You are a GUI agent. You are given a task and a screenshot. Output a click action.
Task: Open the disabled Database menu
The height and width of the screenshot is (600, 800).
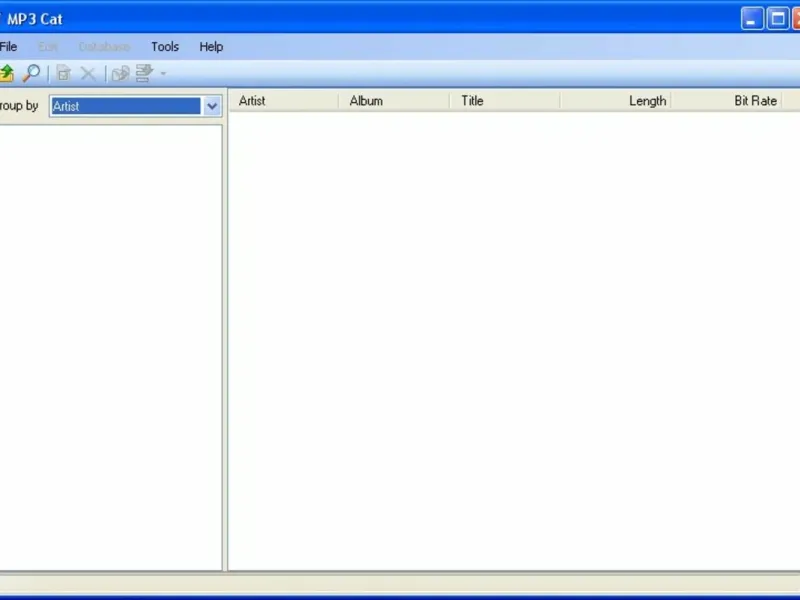coord(104,47)
